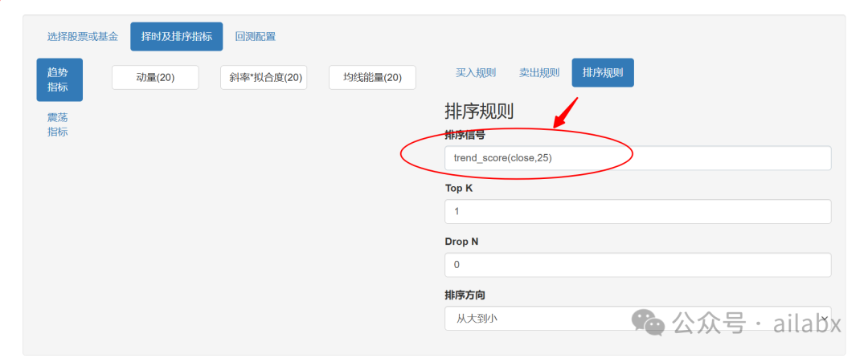Click the 斜率*拟合度(20) indicator button
868x358 pixels.
point(264,77)
